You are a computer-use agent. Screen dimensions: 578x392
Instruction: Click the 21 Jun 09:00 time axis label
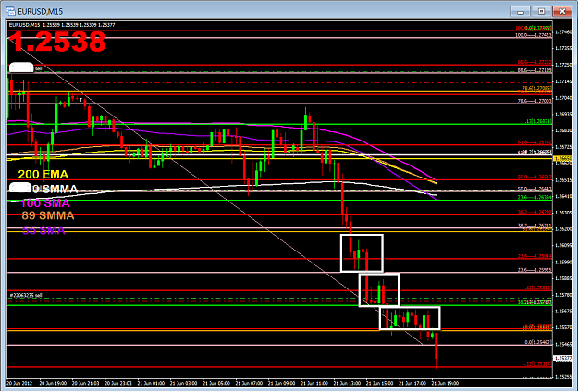[x=282, y=383]
